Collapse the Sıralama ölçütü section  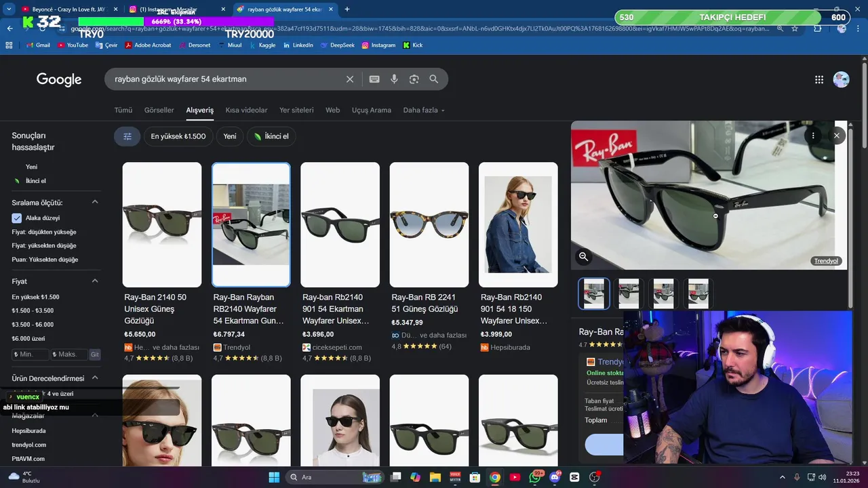(95, 202)
